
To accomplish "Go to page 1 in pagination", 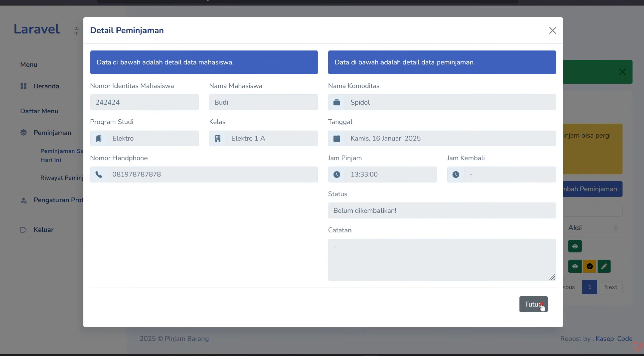I will click(x=589, y=287).
